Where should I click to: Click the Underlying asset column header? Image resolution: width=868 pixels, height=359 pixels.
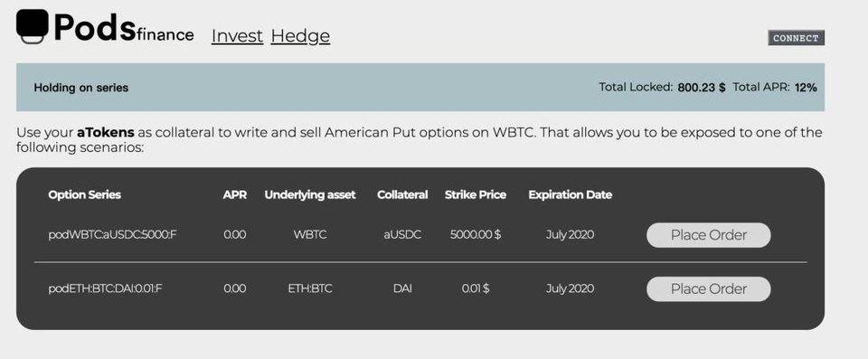pyautogui.click(x=310, y=195)
